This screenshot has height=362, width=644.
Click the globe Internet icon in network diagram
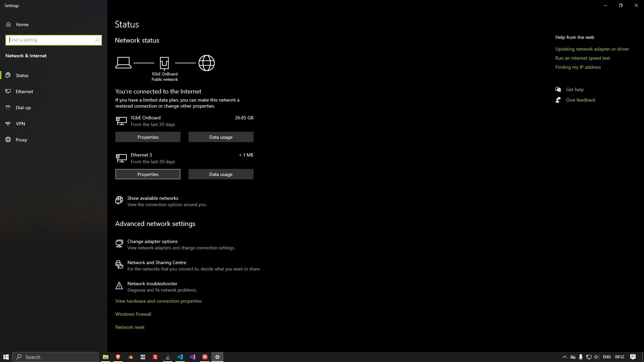coord(206,63)
